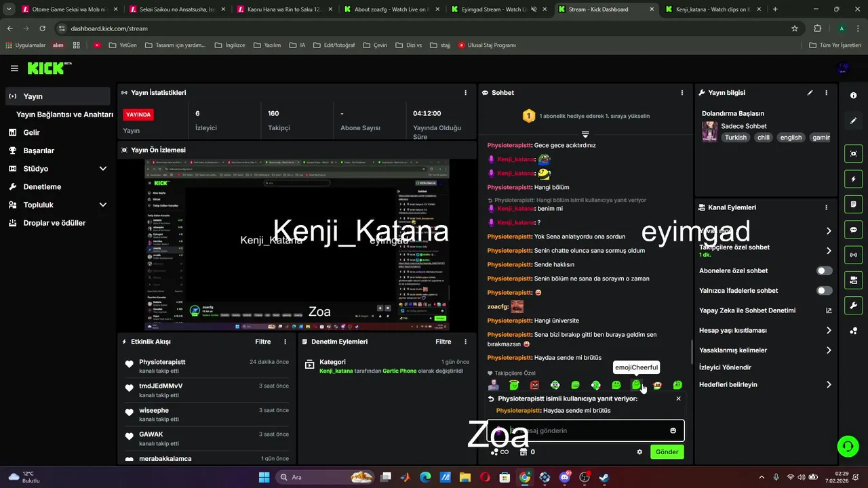Image resolution: width=868 pixels, height=488 pixels.
Task: Open the hamburger menu beside the Kick logo
Action: (x=14, y=68)
